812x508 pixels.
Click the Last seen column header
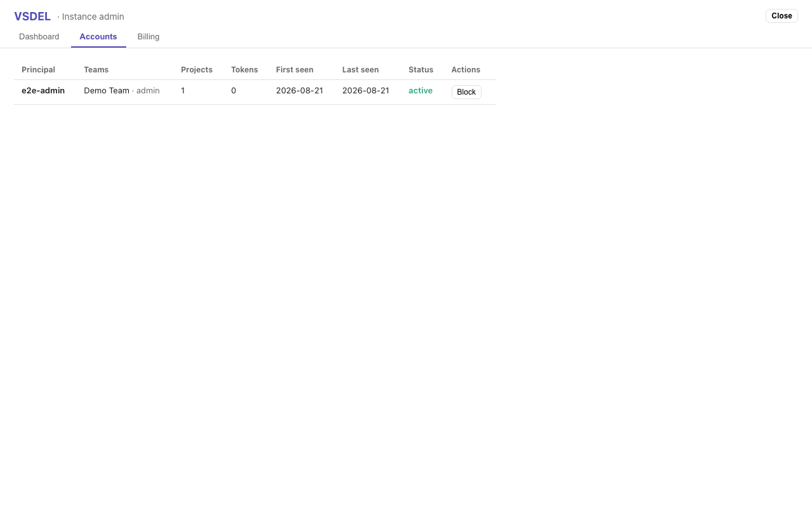(360, 70)
